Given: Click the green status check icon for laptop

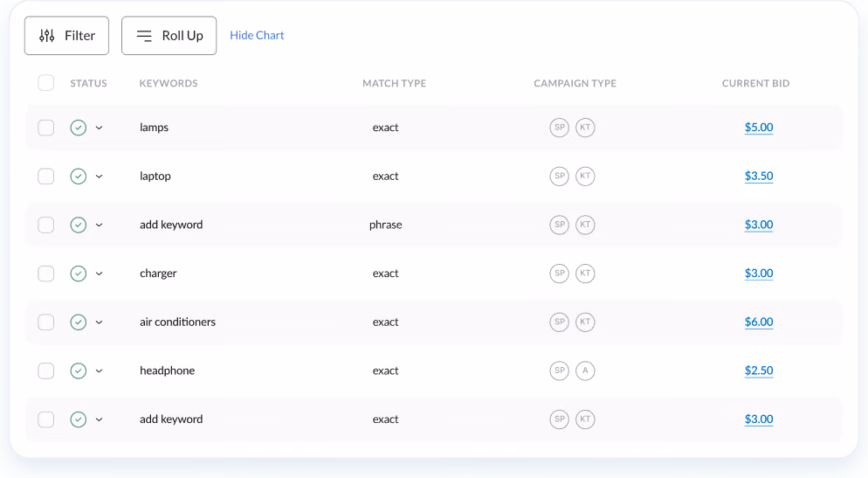Looking at the screenshot, I should (79, 177).
